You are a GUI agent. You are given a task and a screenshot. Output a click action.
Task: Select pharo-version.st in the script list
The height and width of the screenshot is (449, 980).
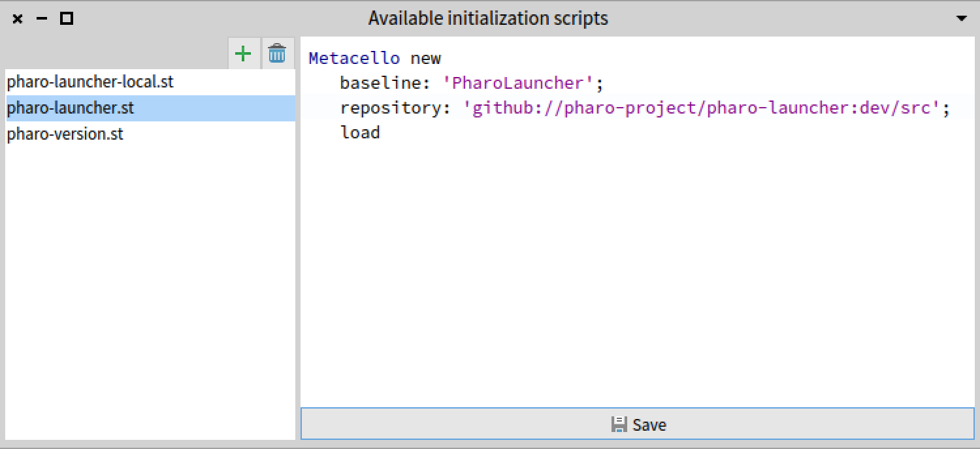[150, 134]
